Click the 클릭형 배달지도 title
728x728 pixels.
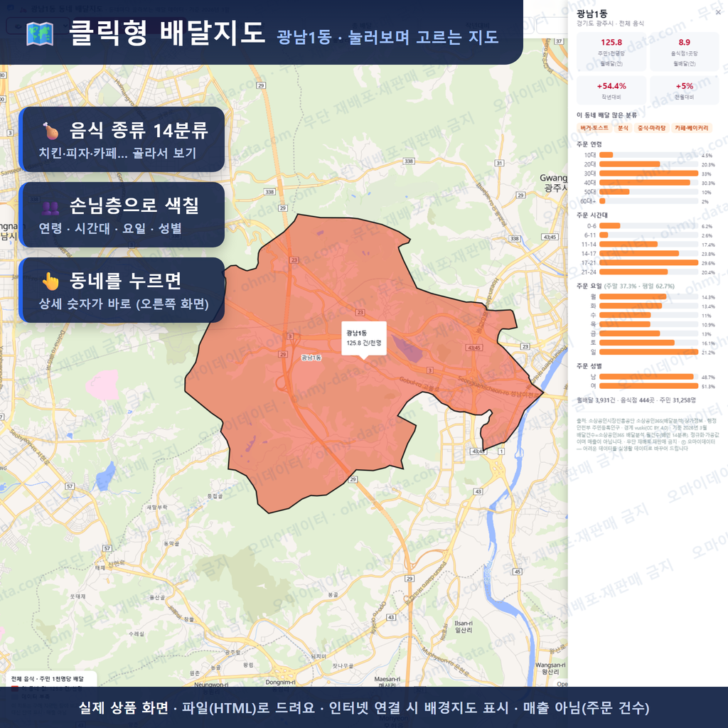tap(166, 33)
